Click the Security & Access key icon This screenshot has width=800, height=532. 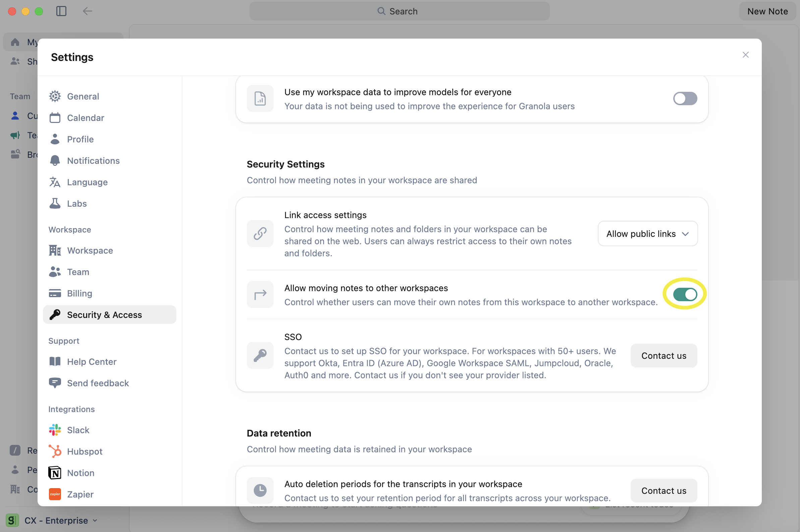click(x=55, y=315)
